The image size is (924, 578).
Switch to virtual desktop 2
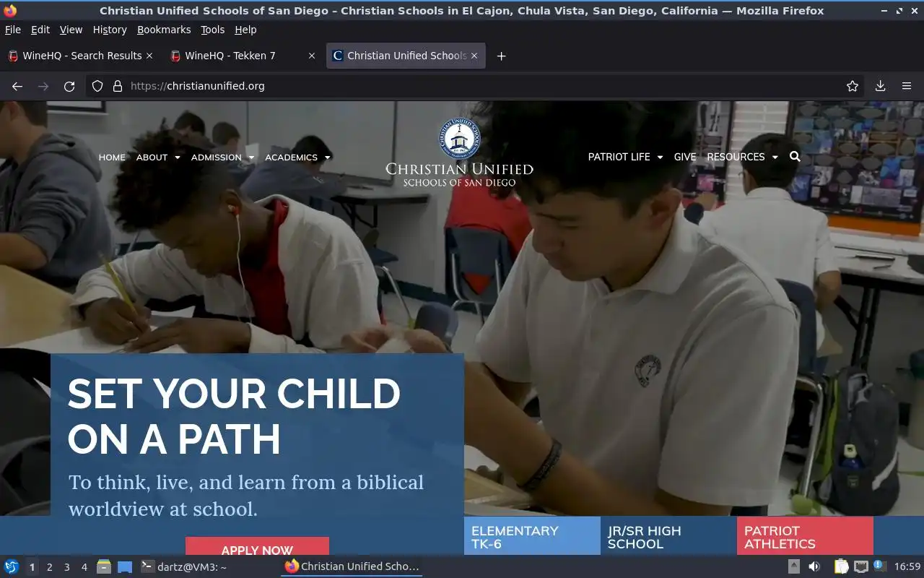coord(49,567)
